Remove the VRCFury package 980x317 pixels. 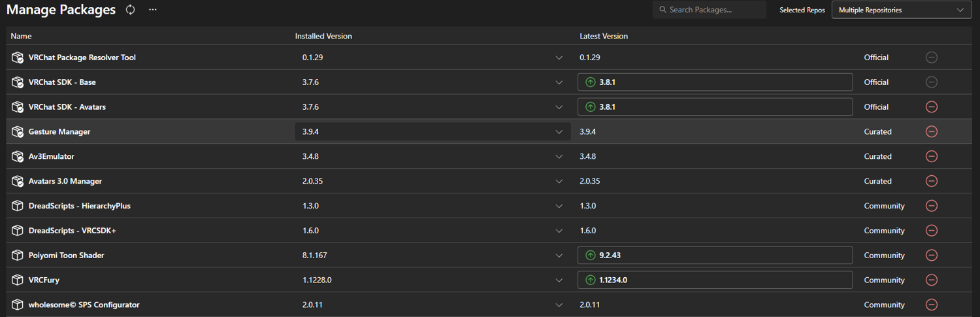click(x=932, y=280)
